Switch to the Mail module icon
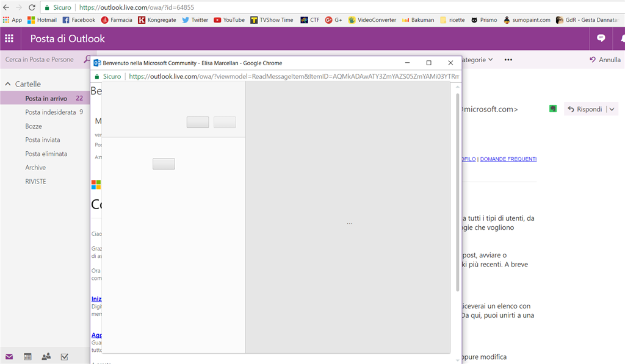The width and height of the screenshot is (625, 364). click(9, 357)
